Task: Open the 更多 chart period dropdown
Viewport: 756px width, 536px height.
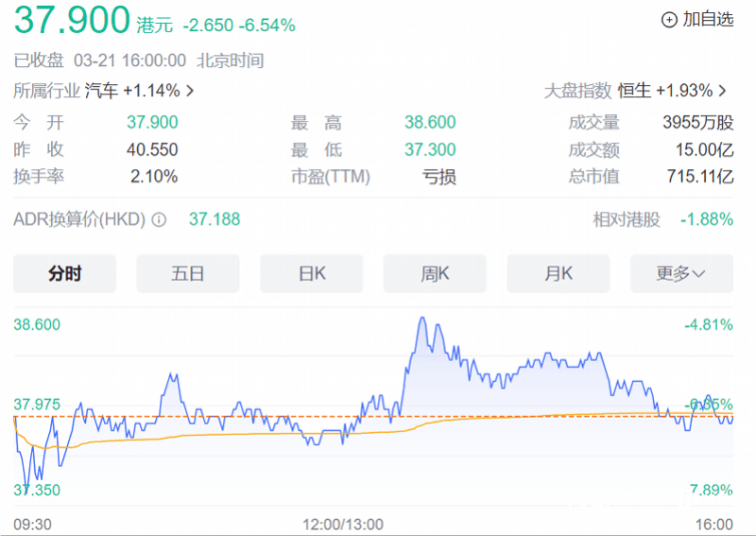Action: coord(681,273)
